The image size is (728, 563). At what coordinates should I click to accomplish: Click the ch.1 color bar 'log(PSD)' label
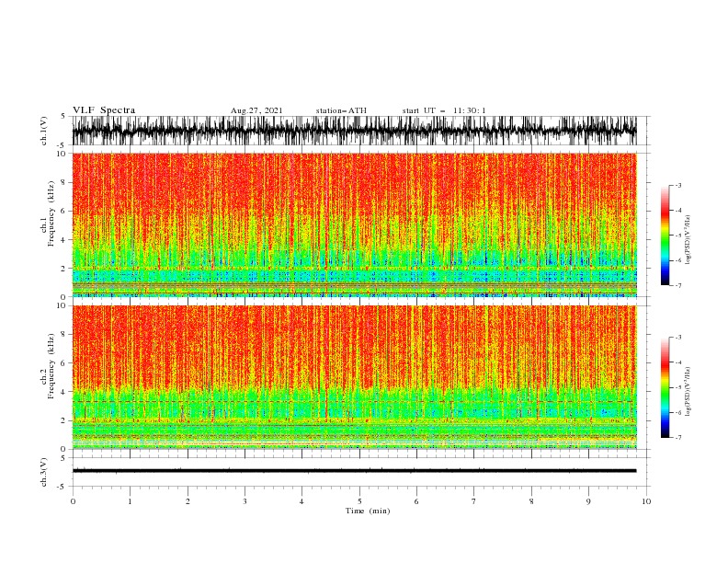coord(688,240)
